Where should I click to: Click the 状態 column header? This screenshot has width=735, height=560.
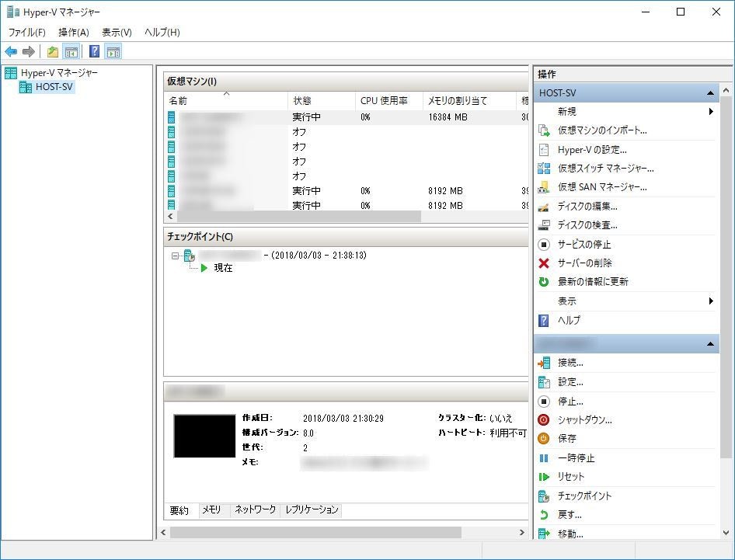click(x=322, y=101)
